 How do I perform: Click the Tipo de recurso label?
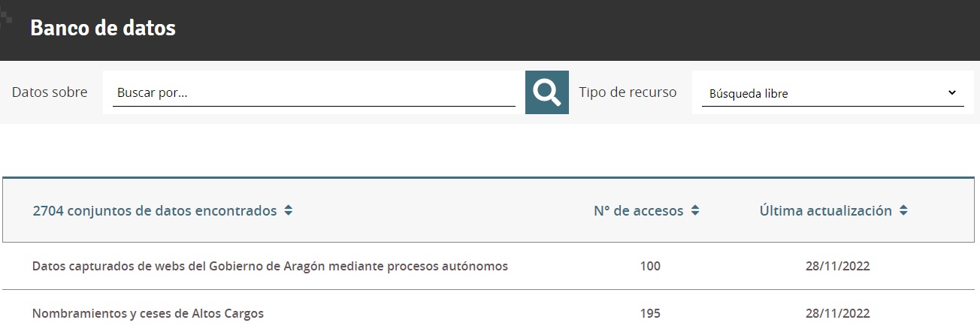(x=628, y=92)
